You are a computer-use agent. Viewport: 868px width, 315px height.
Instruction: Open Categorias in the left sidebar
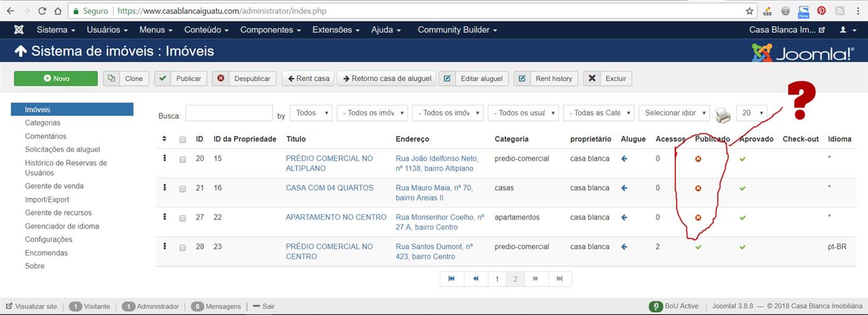pyautogui.click(x=43, y=123)
